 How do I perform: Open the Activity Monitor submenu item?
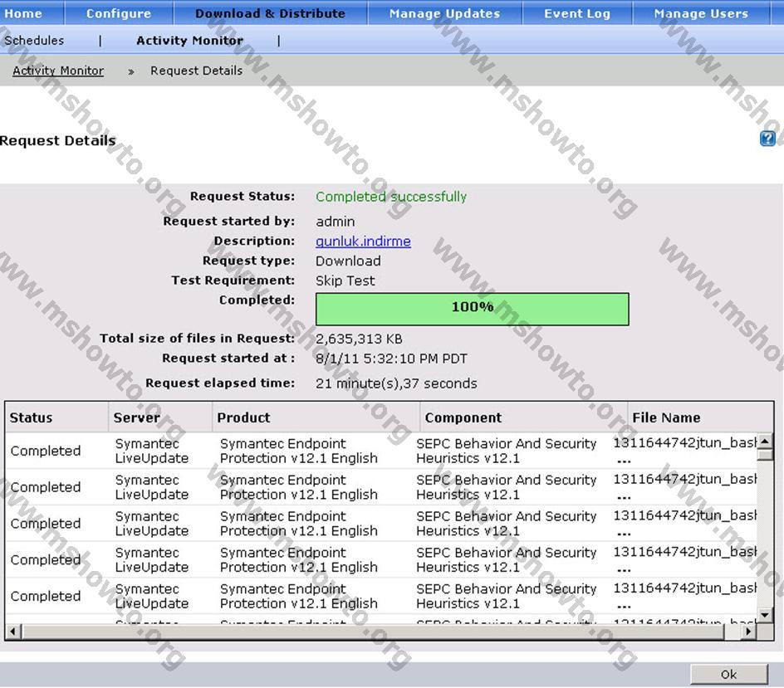coord(189,41)
